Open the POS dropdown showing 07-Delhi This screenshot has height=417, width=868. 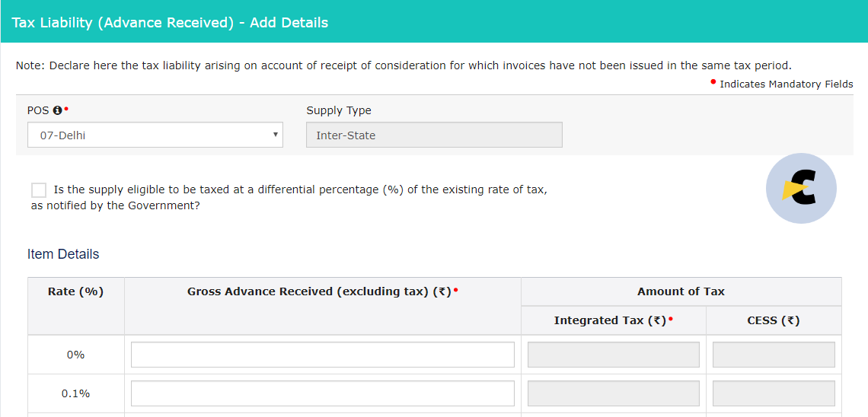[x=155, y=135]
